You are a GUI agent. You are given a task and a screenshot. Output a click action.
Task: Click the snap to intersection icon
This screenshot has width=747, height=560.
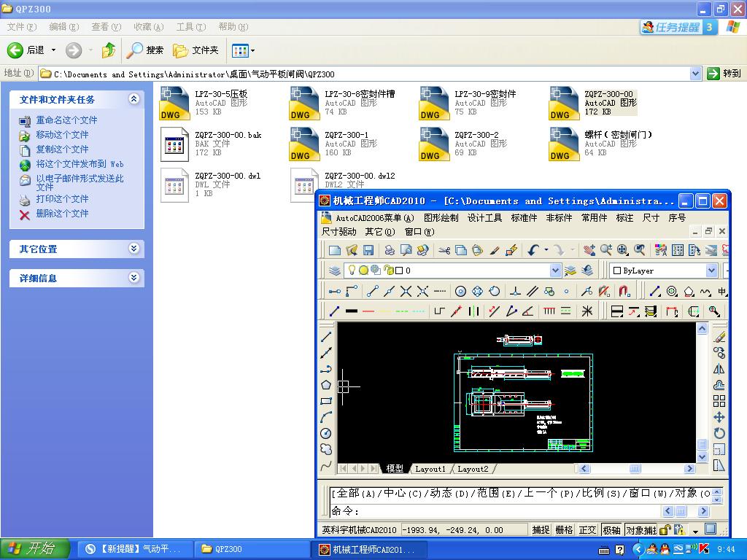pyautogui.click(x=406, y=291)
